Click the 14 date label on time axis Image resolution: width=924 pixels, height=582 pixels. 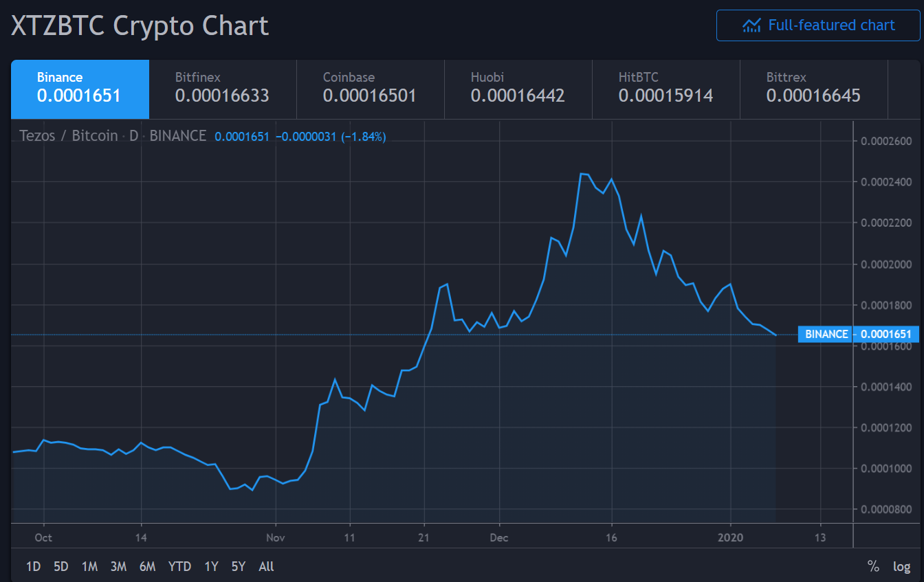coord(141,537)
